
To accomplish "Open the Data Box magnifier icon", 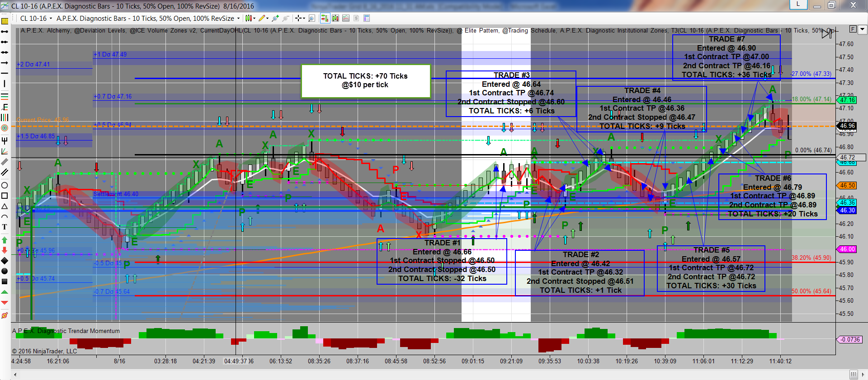I will click(311, 19).
